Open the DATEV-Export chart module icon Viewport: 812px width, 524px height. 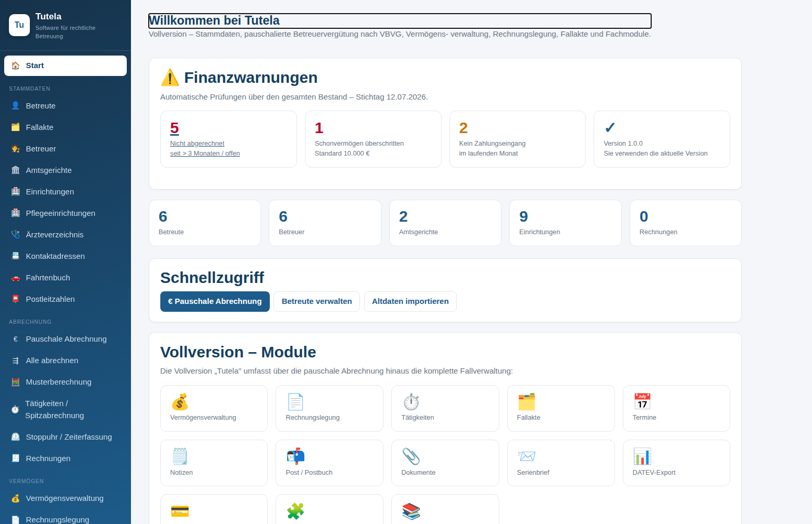(x=642, y=456)
